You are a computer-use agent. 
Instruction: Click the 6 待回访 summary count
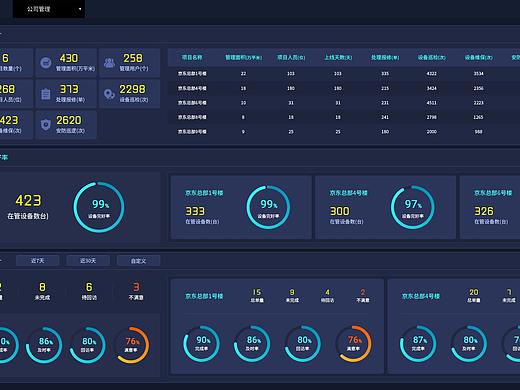click(89, 287)
